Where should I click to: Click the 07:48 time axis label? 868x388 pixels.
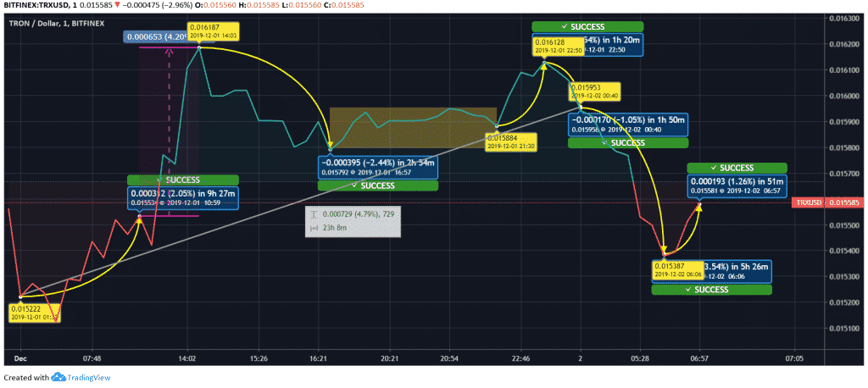click(x=92, y=358)
